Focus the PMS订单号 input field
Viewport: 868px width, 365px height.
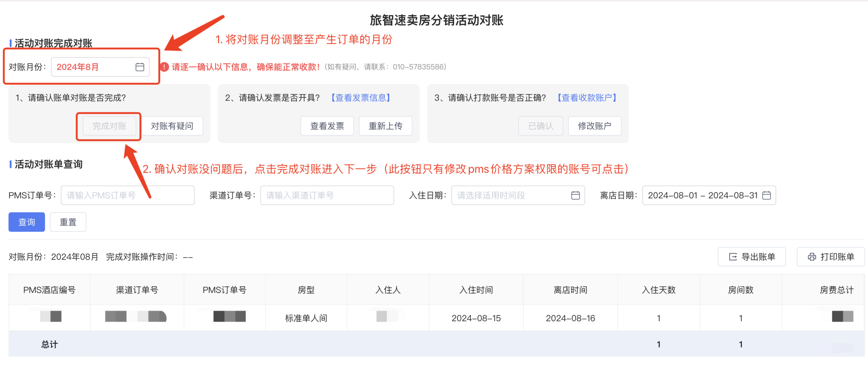(x=128, y=195)
